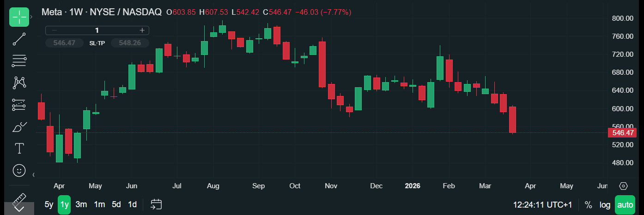Toggle the percent scale mode
644x215 pixels.
(x=588, y=205)
